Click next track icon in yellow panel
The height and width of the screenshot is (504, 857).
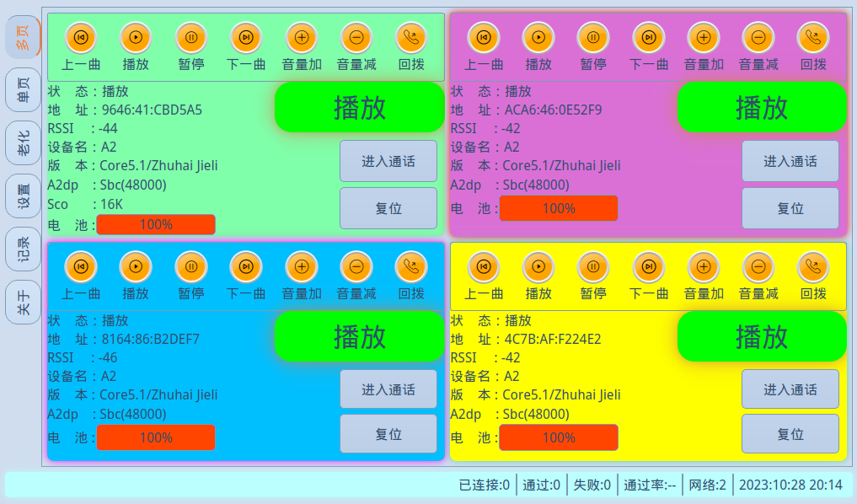[x=649, y=267]
